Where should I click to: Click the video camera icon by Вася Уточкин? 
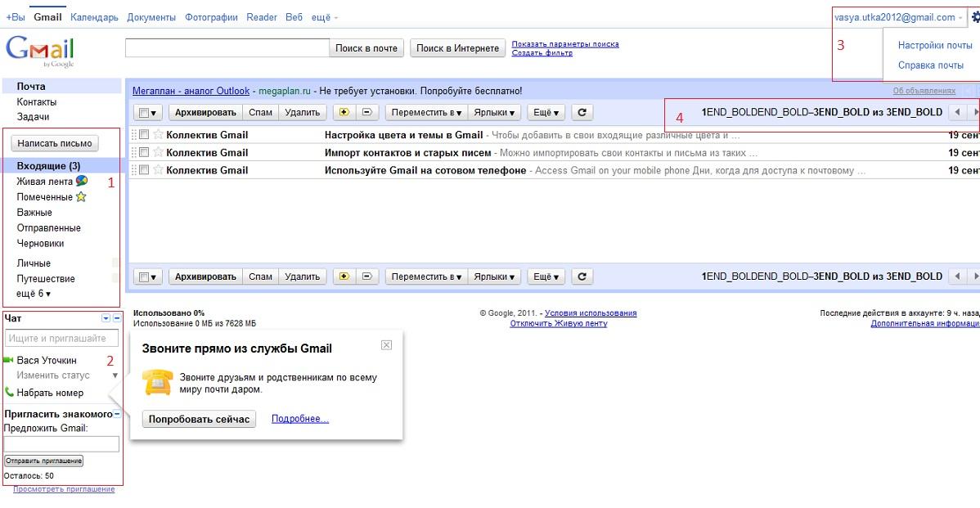pos(8,360)
